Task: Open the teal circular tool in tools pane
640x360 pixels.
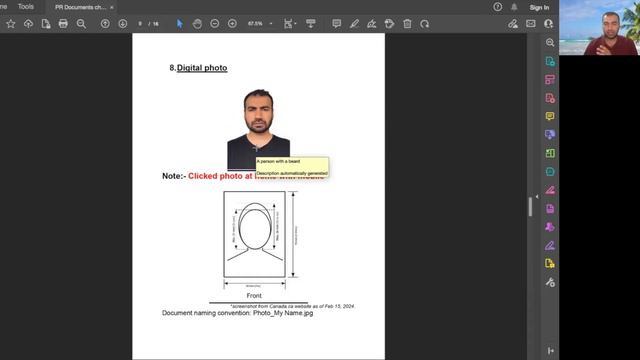Action: click(x=550, y=171)
